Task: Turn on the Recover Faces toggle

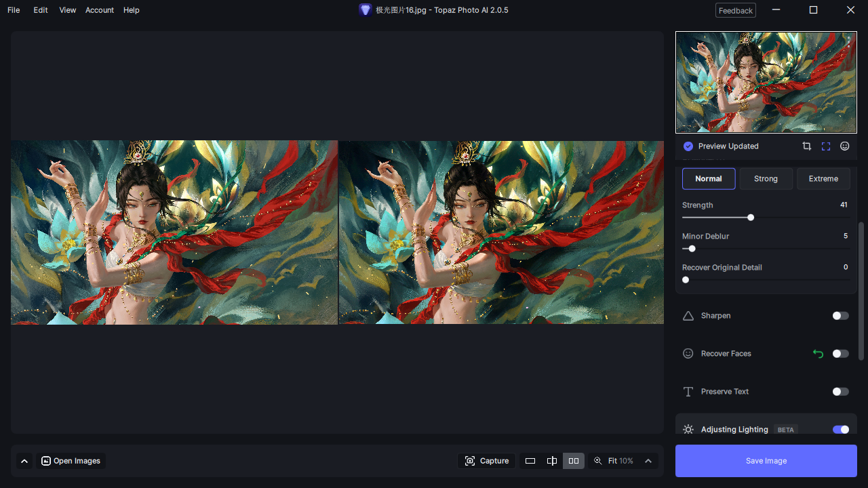Action: coord(840,354)
